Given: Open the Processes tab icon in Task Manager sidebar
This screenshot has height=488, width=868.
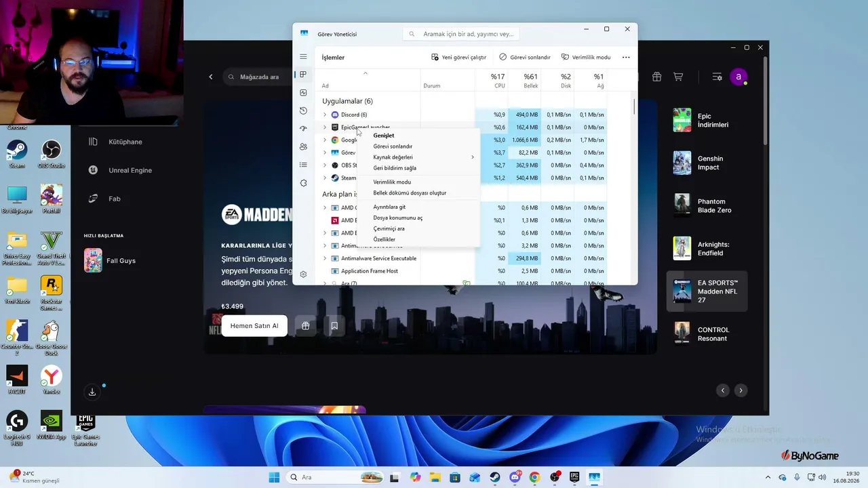Looking at the screenshot, I should pyautogui.click(x=303, y=75).
